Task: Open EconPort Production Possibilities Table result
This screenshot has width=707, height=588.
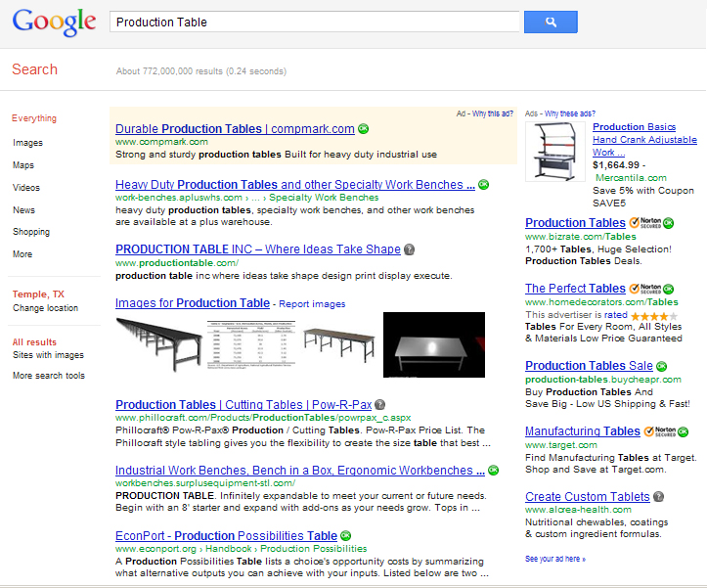Action: 226,535
